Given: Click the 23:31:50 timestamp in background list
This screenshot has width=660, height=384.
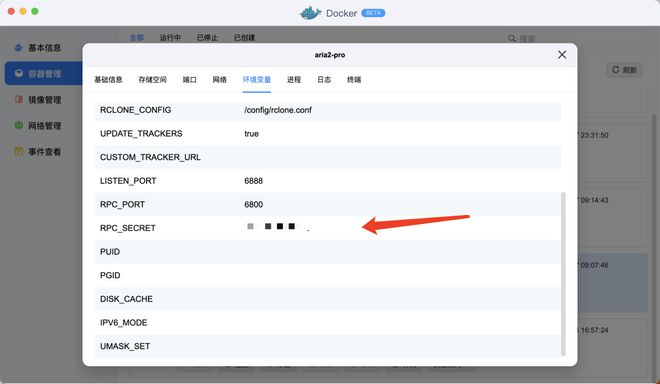Looking at the screenshot, I should (x=594, y=135).
